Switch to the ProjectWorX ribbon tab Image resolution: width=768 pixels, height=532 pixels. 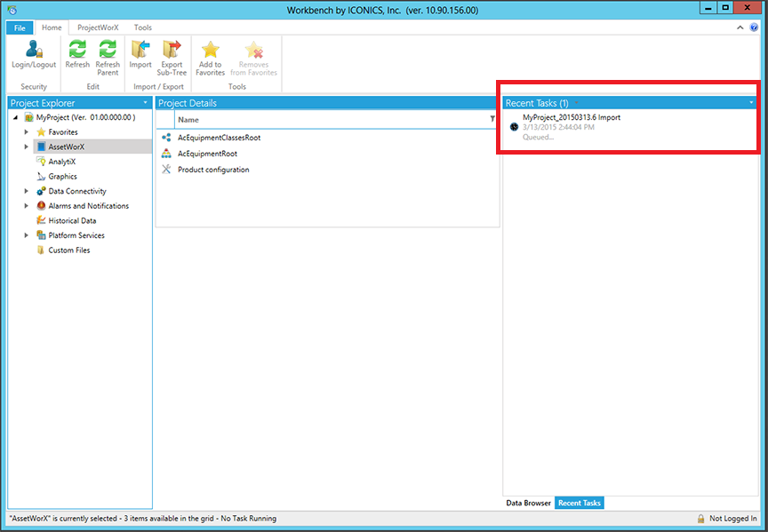click(96, 28)
